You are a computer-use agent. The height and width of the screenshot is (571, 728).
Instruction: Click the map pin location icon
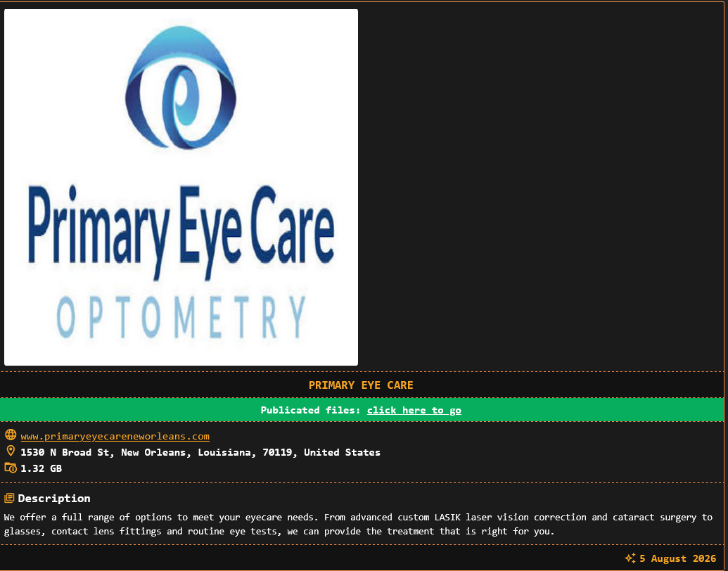(x=11, y=451)
